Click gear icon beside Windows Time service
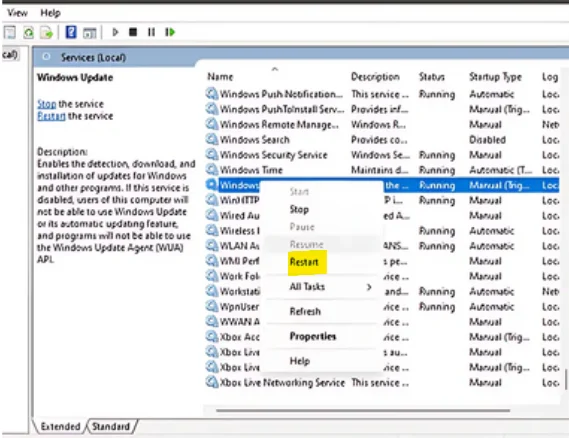The image size is (569, 438). pyautogui.click(x=212, y=169)
